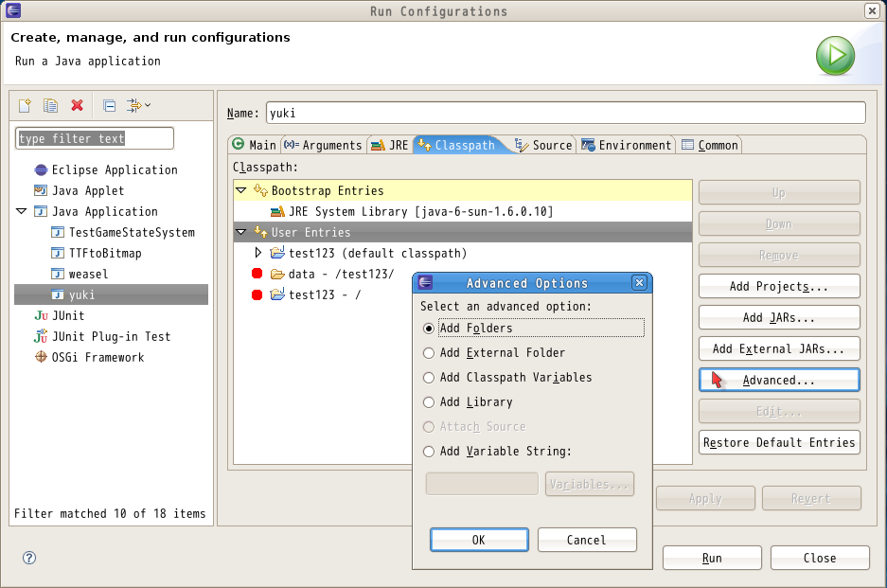
Task: Select the Add Variable String option
Action: pos(429,452)
